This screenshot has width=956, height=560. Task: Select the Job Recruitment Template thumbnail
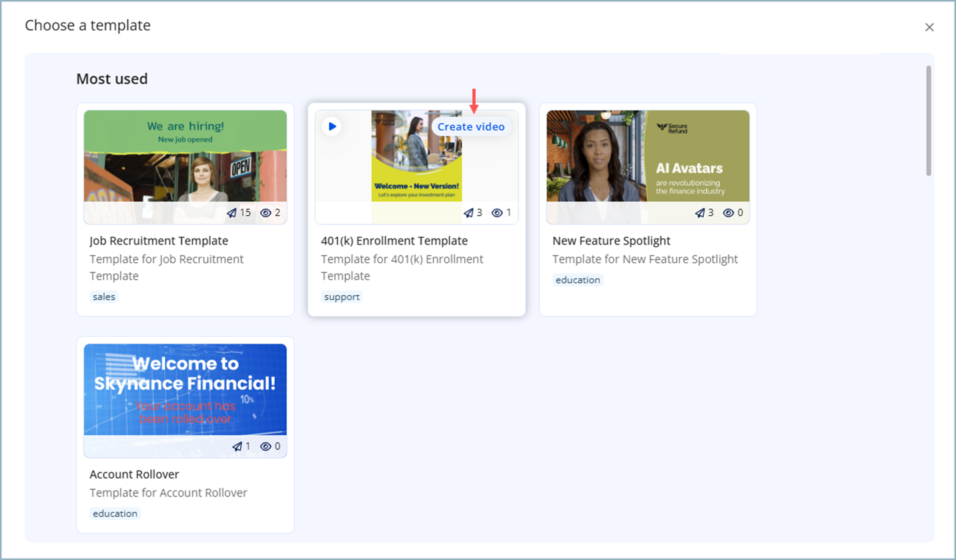185,160
